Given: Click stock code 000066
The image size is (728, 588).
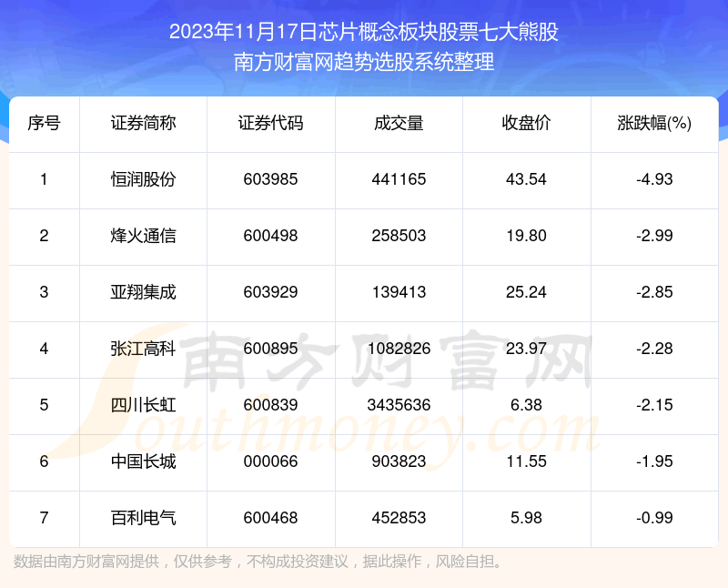Looking at the screenshot, I should [270, 461].
